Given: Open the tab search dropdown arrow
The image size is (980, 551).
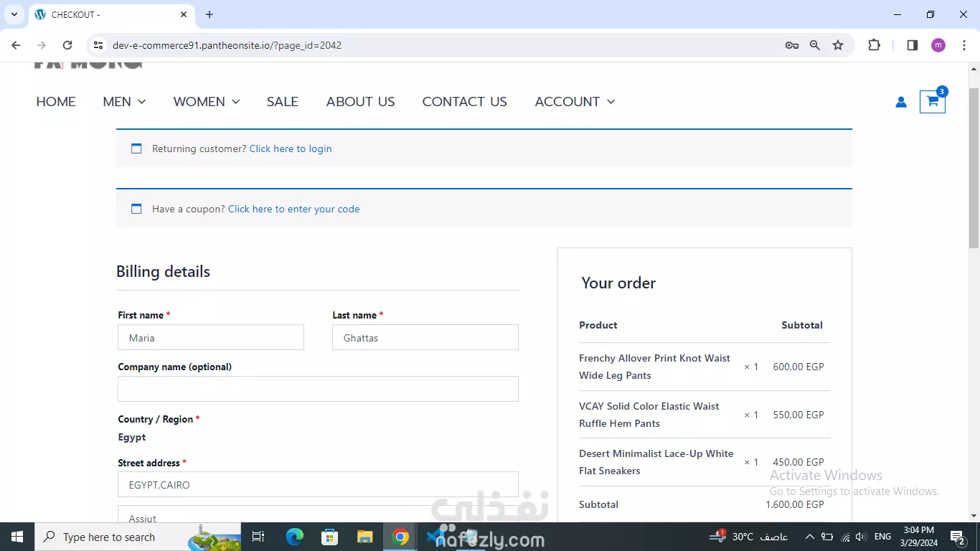Looking at the screenshot, I should pos(14,14).
